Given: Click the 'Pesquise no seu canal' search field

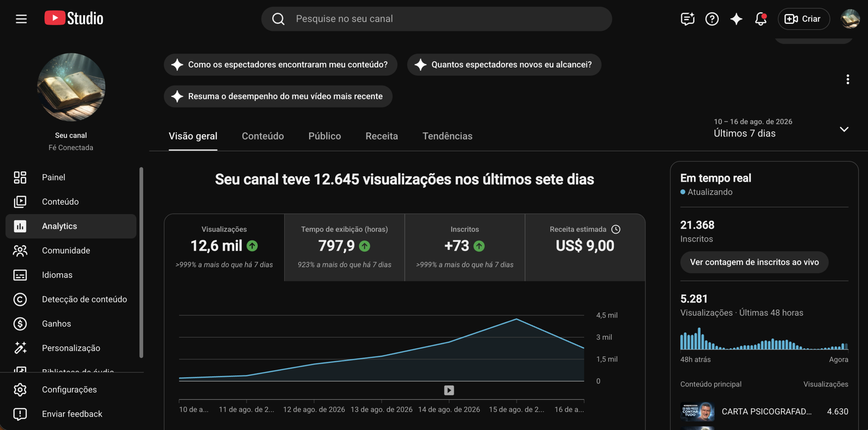Looking at the screenshot, I should point(437,19).
